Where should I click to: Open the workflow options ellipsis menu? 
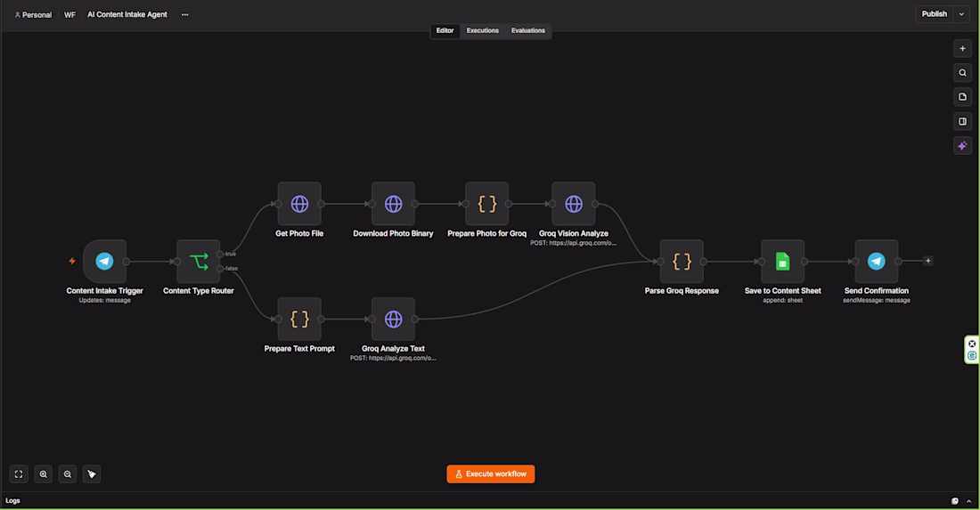(x=185, y=14)
